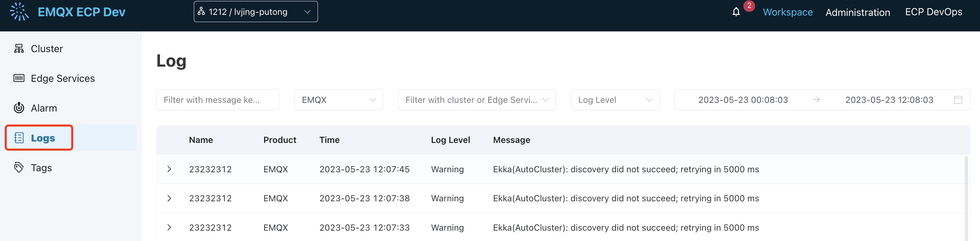Viewport: 980px width, 241px height.
Task: Open the date range calendar icon
Action: click(958, 100)
